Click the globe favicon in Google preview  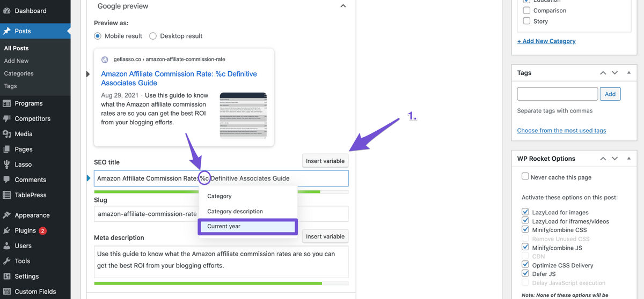tap(105, 59)
